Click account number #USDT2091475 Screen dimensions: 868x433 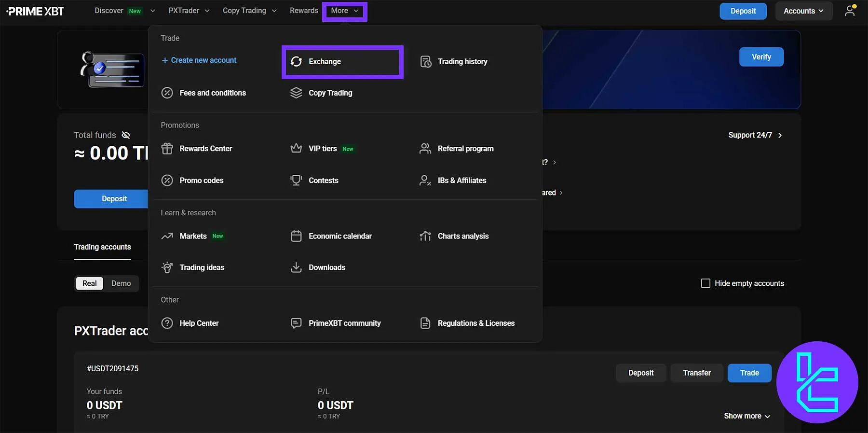pos(112,368)
